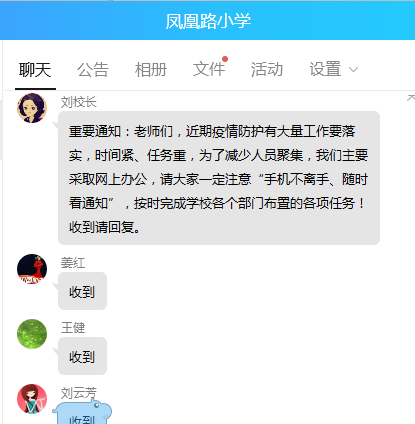Open the 设置 menu
This screenshot has height=424, width=415.
(x=325, y=70)
